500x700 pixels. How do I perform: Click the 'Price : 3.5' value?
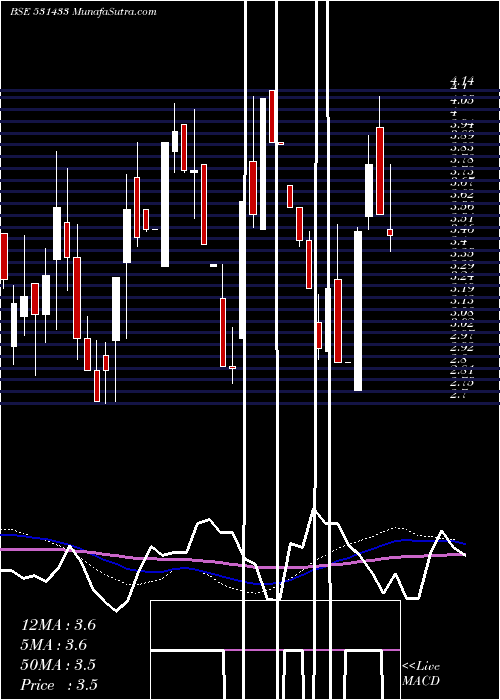(59, 685)
